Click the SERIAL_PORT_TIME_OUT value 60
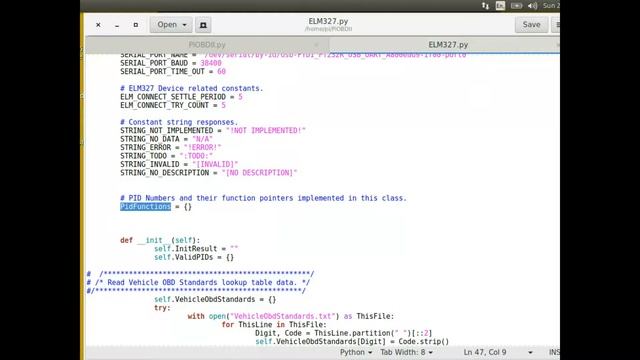640x360 pixels. 221,71
